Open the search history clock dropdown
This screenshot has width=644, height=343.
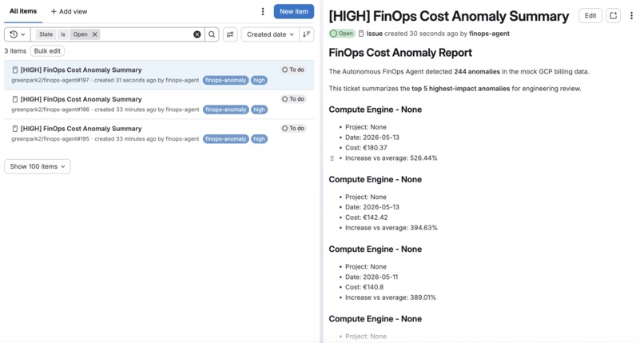(x=18, y=34)
